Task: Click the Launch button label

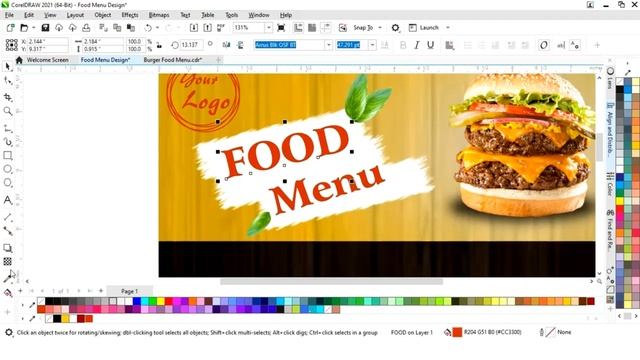Action: click(x=429, y=28)
